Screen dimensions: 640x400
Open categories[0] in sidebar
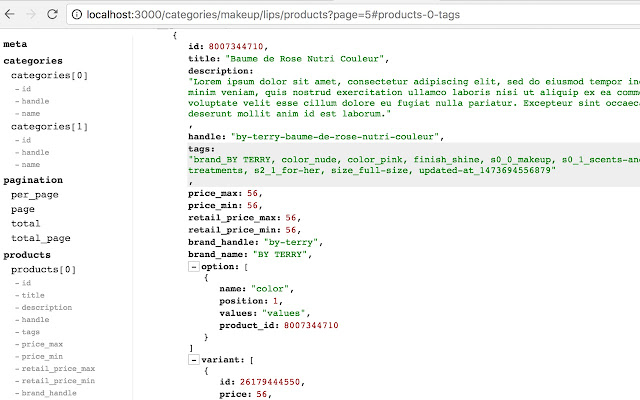49,76
